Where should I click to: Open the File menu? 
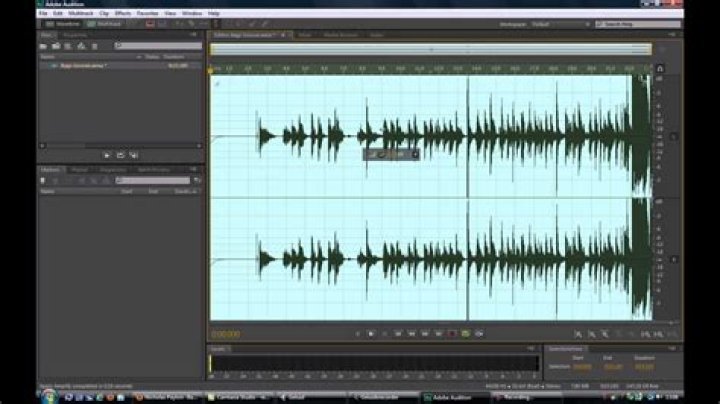(x=43, y=13)
